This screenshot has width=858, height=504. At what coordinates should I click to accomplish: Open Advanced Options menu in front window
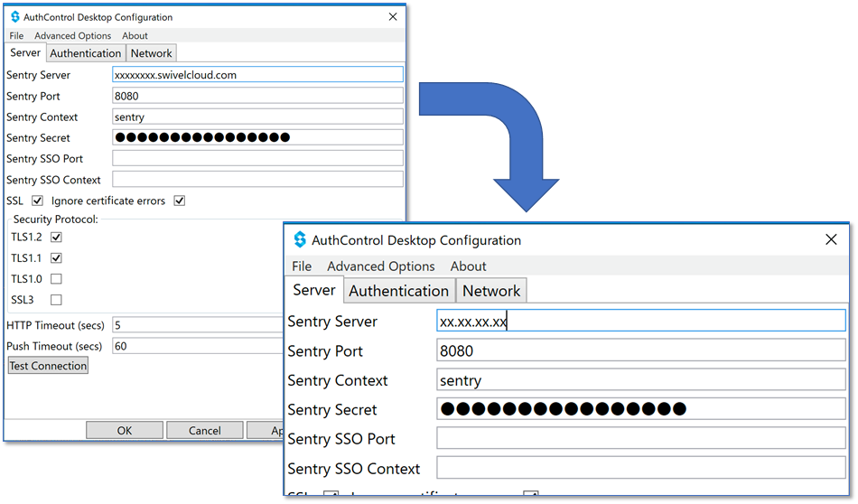pyautogui.click(x=381, y=266)
